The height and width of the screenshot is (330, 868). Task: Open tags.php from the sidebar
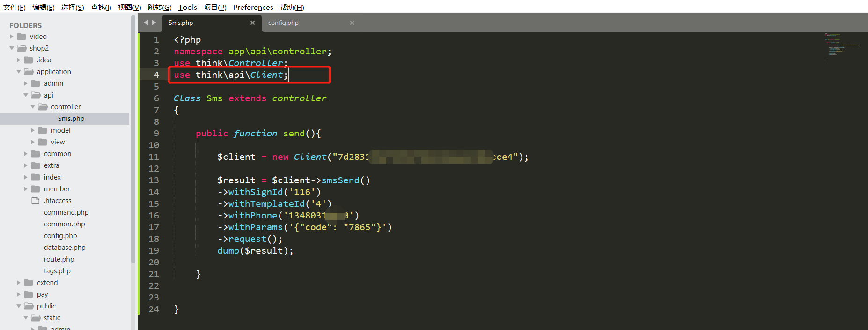(57, 271)
